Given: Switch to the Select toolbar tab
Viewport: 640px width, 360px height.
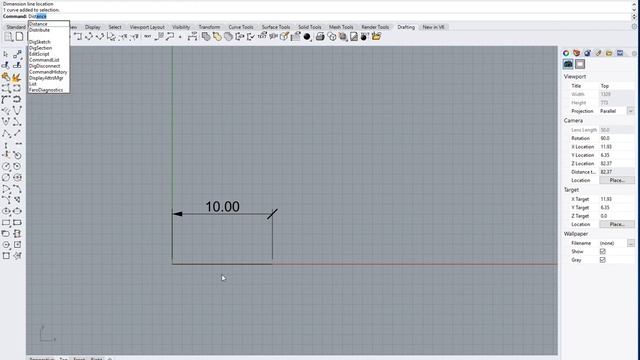Looking at the screenshot, I should [115, 27].
